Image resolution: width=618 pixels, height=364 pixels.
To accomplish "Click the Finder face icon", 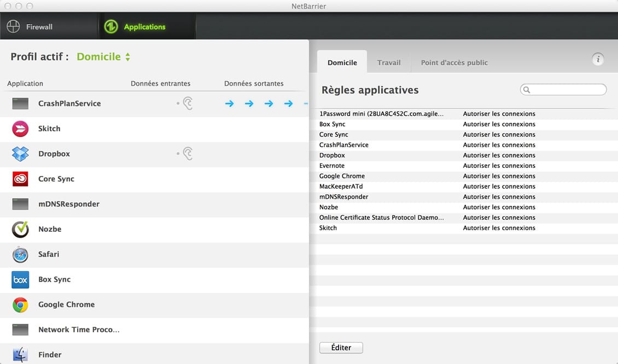I will coord(20,355).
